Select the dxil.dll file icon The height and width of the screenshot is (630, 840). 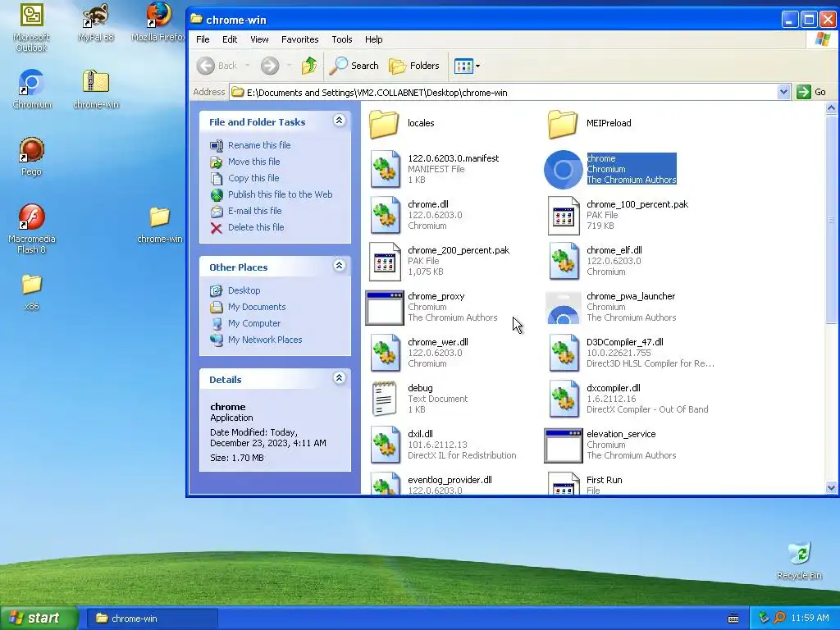385,445
